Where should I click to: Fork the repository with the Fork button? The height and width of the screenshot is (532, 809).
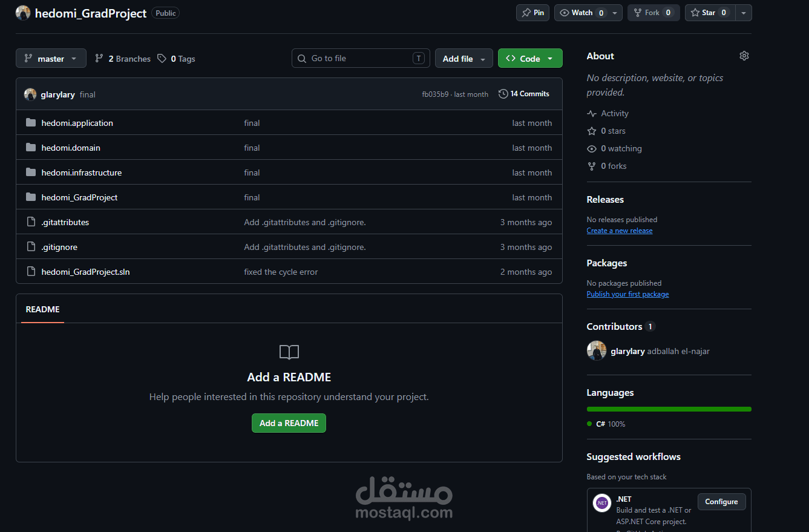tap(653, 13)
